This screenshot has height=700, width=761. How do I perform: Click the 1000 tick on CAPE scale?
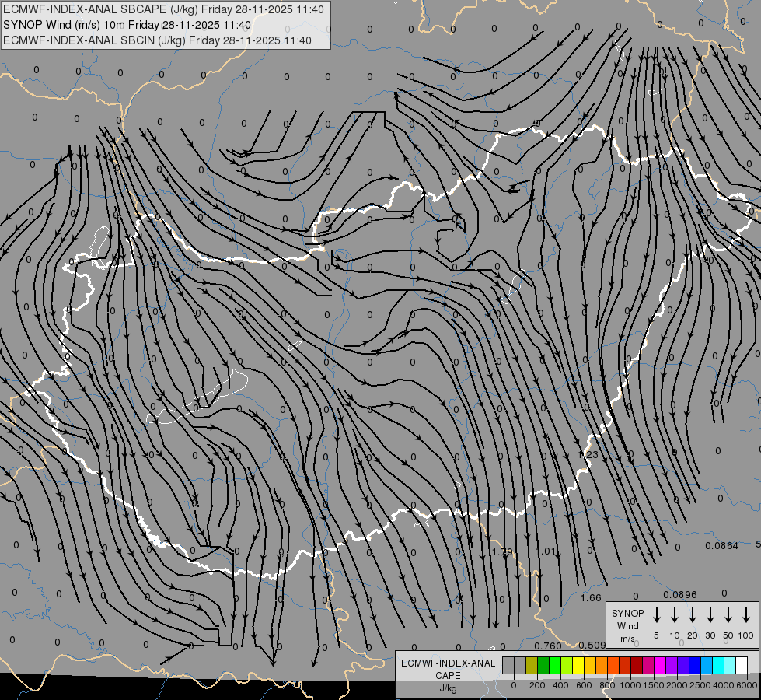(x=630, y=685)
